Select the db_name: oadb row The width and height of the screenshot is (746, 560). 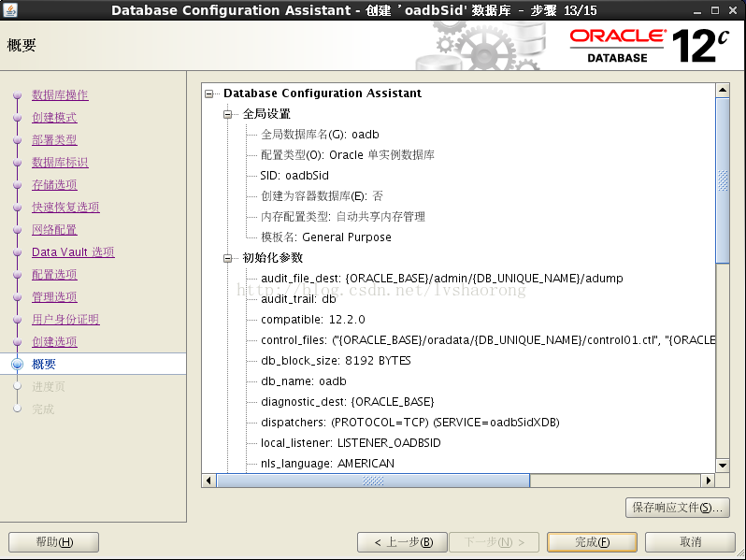coord(304,381)
